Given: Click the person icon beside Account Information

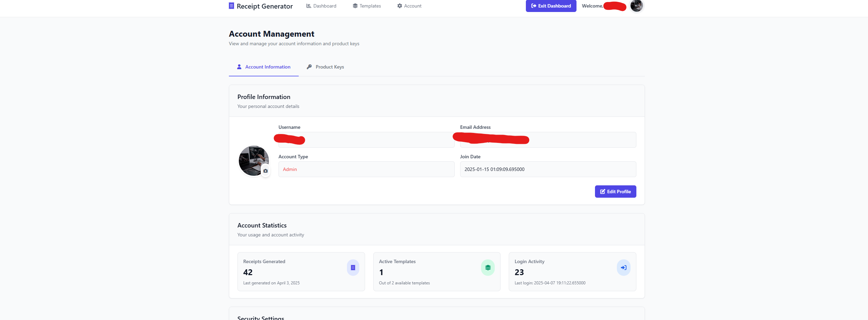Looking at the screenshot, I should (239, 67).
